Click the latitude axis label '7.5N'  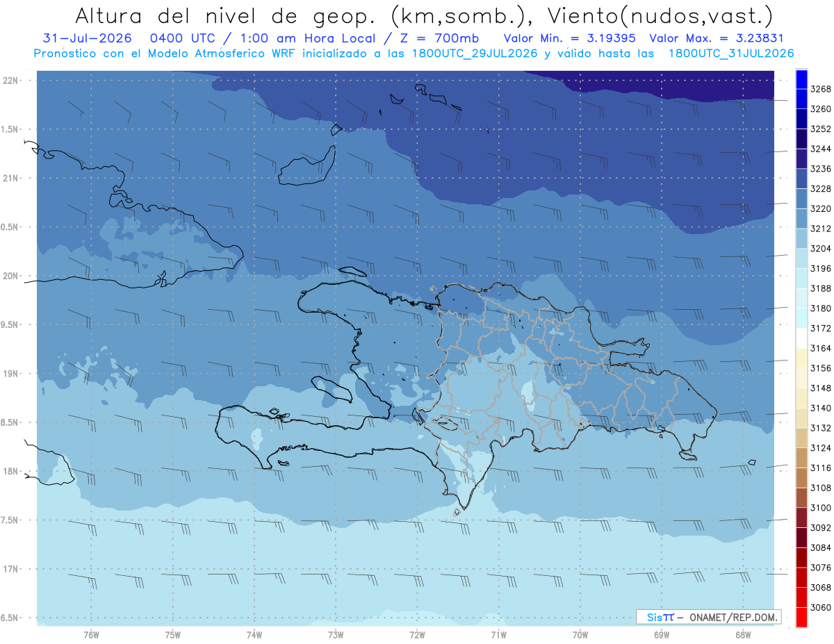(x=10, y=520)
